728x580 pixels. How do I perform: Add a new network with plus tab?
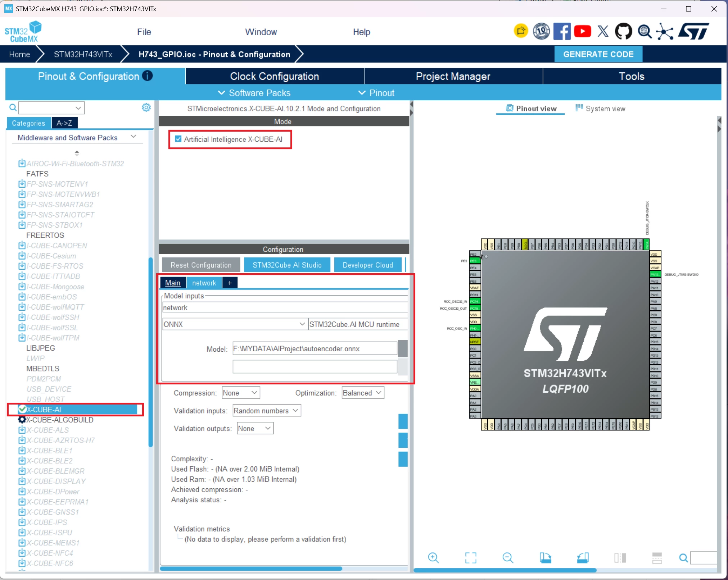pos(230,283)
